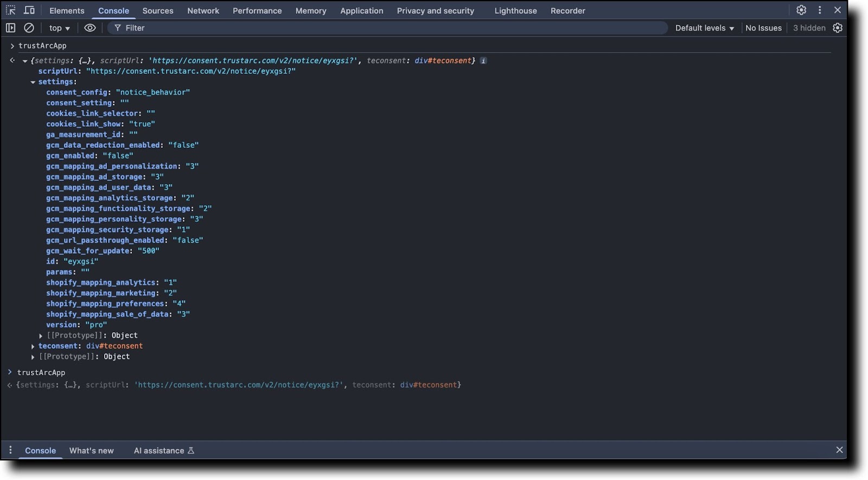
Task: Open DevTools settings gear icon
Action: 801,10
